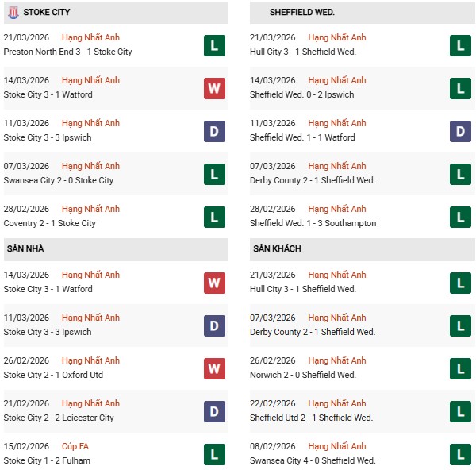
Task: Select the STOKE CITY team header
Action: click(45, 13)
